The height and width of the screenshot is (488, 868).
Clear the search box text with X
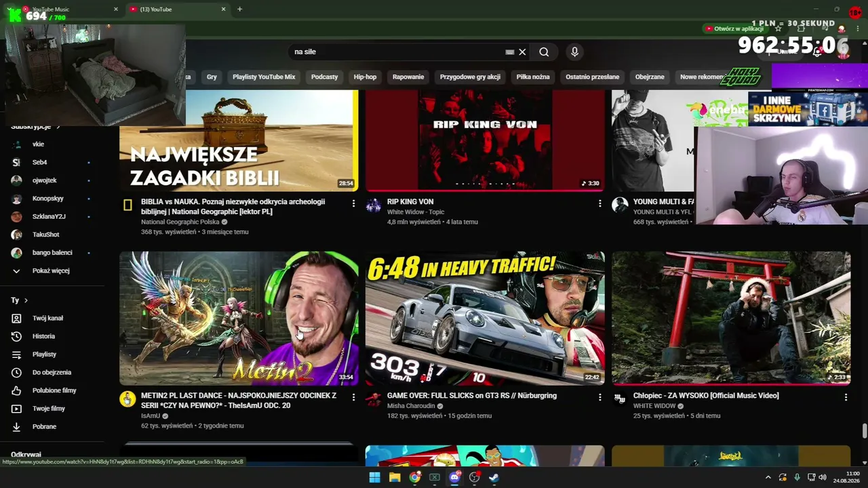pos(522,52)
